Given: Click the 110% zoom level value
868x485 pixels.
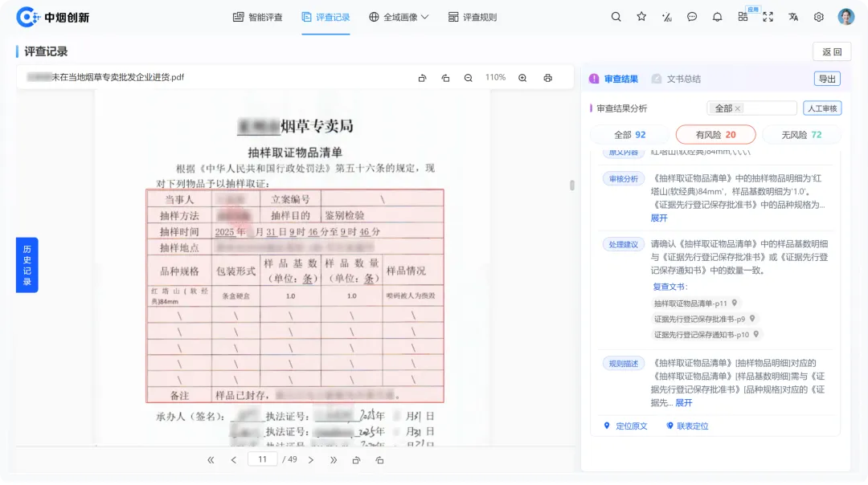Looking at the screenshot, I should tap(495, 77).
